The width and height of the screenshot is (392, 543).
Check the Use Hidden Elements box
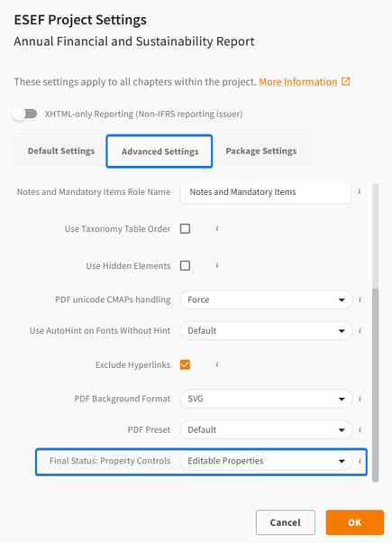tap(185, 265)
